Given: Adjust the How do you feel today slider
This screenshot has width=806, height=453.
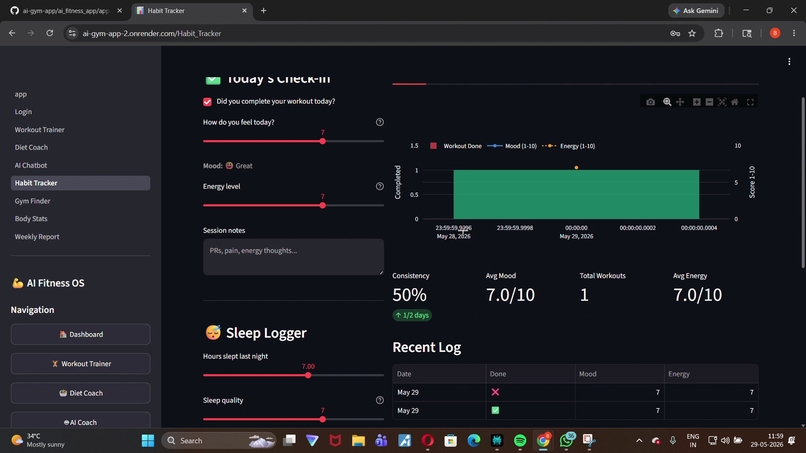Looking at the screenshot, I should pyautogui.click(x=322, y=141).
